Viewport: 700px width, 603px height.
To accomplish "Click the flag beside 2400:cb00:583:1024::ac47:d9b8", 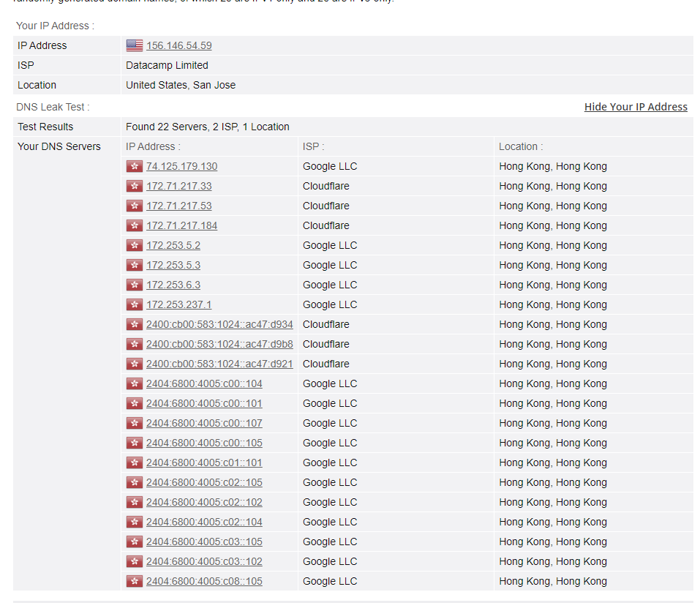I will (135, 344).
